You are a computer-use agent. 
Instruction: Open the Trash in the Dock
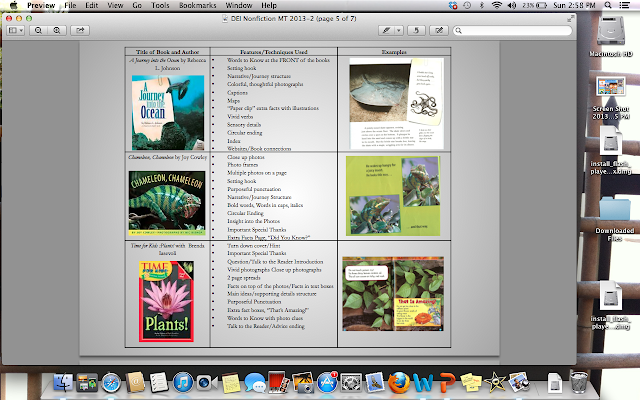(579, 382)
